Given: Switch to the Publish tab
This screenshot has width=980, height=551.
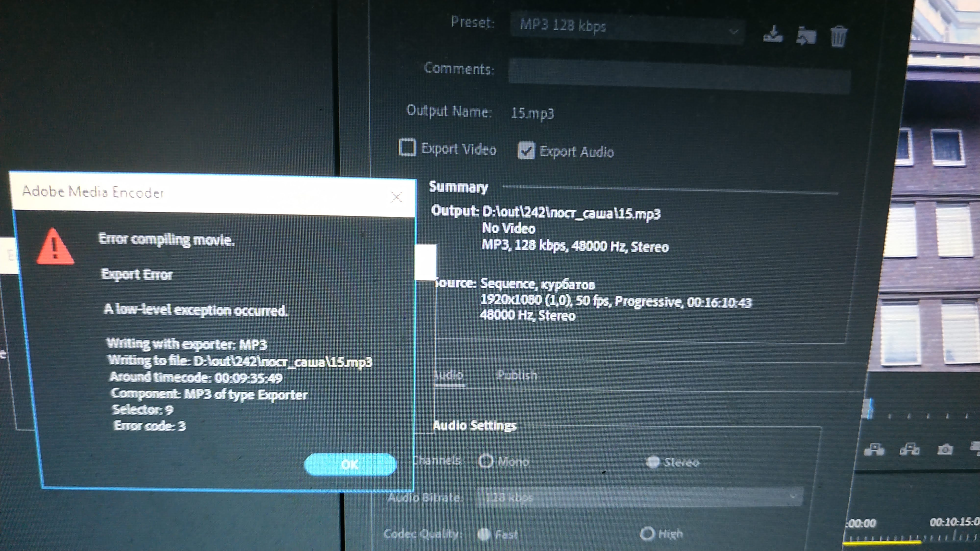Looking at the screenshot, I should point(517,375).
